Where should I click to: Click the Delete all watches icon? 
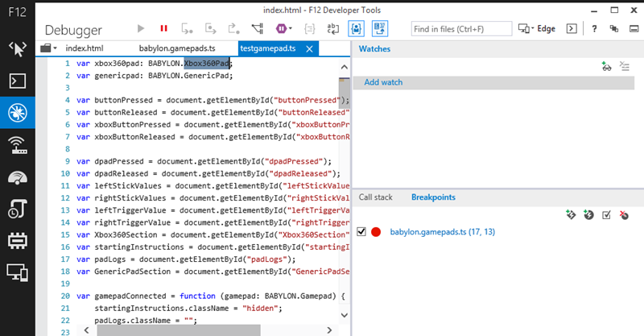coord(625,66)
